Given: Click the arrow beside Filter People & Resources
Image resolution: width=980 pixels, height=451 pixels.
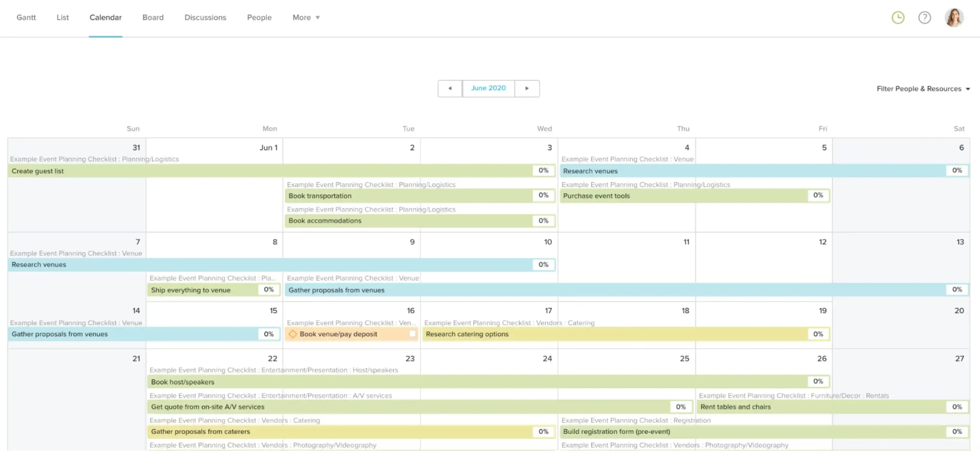Looking at the screenshot, I should pos(968,88).
